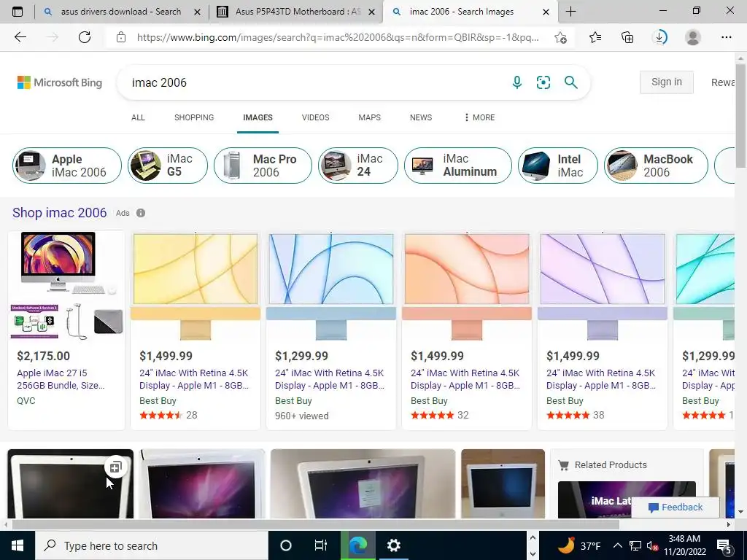This screenshot has height=560, width=747.
Task: Search using voice microphone icon
Action: click(x=517, y=82)
